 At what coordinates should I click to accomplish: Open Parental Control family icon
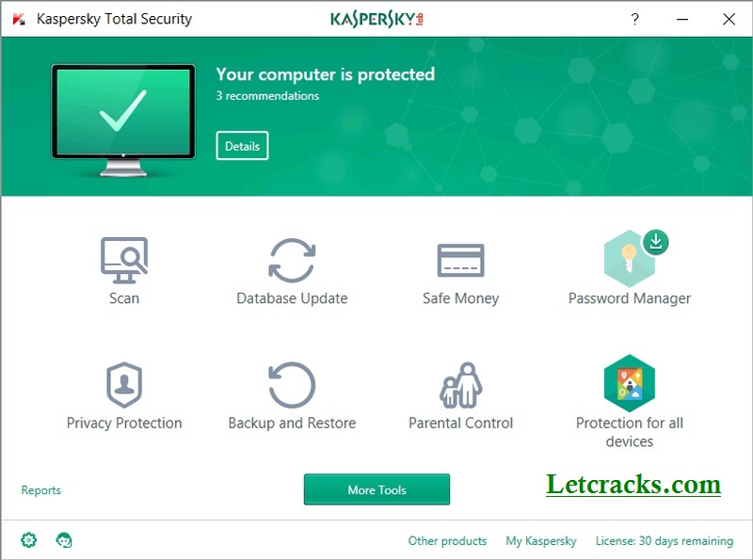460,385
